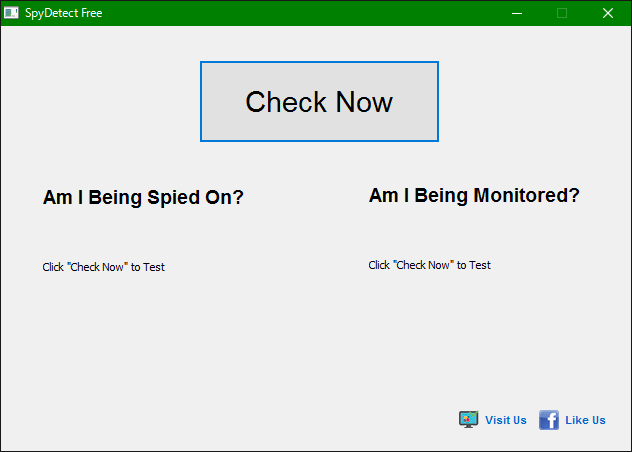The image size is (632, 452).
Task: Click the monitor icon beside Visit Us
Action: point(468,420)
